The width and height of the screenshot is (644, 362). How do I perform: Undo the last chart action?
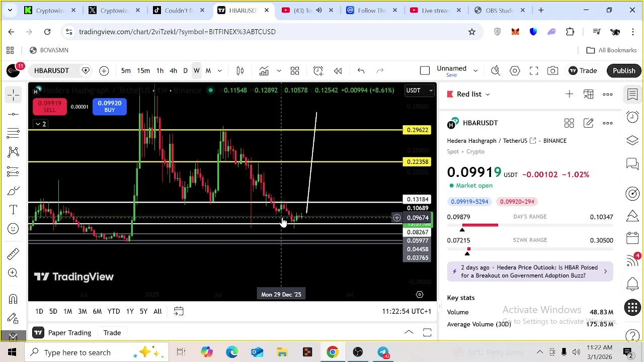(x=361, y=71)
